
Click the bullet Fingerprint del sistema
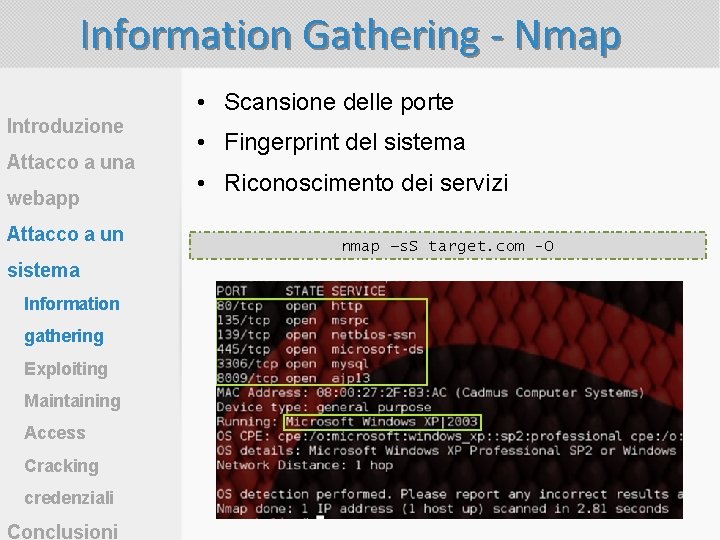pyautogui.click(x=344, y=142)
